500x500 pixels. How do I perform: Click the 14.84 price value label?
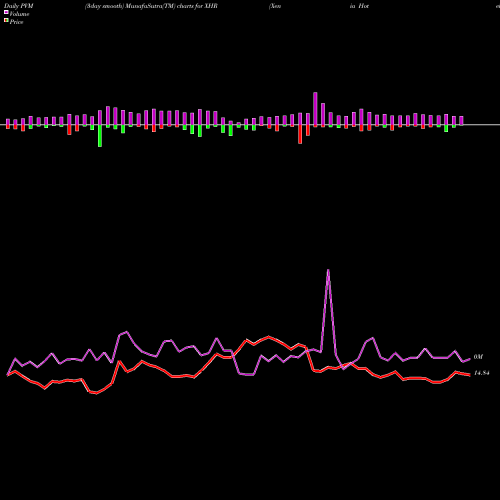click(482, 373)
